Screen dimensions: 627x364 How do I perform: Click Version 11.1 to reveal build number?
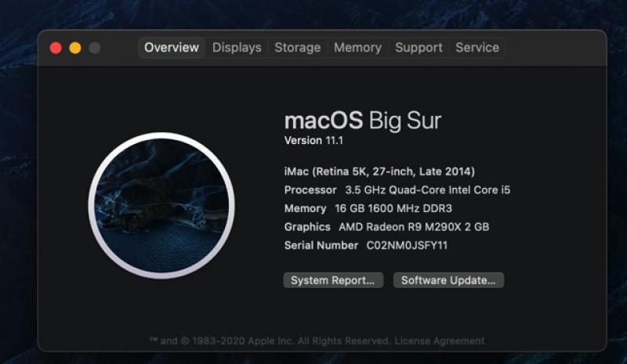[313, 141]
